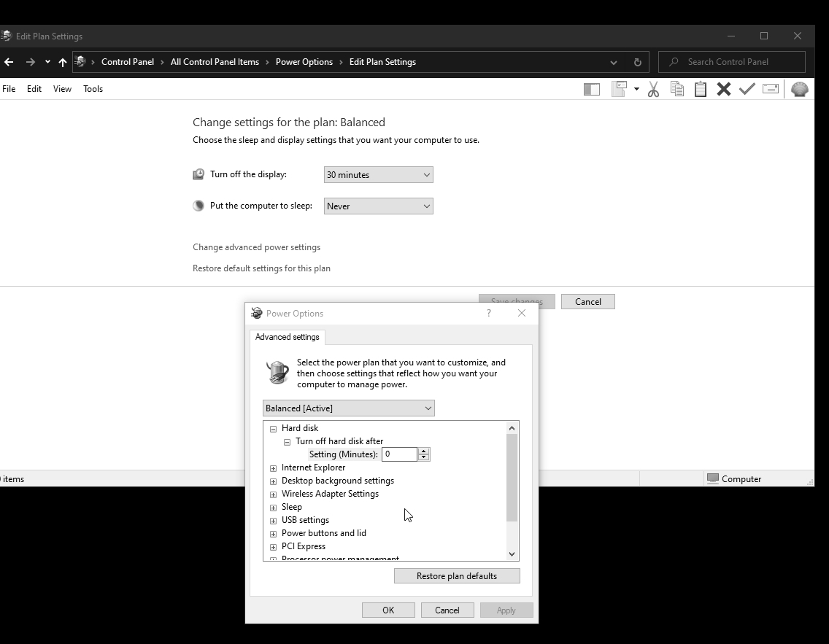Expand the Internet Explorer node

pyautogui.click(x=274, y=469)
